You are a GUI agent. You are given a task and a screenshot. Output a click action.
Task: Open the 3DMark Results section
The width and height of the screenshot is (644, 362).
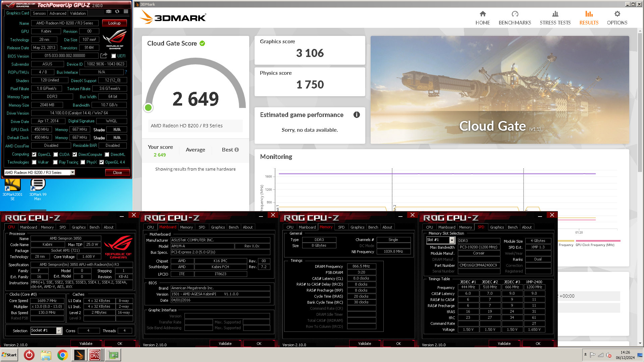click(589, 18)
